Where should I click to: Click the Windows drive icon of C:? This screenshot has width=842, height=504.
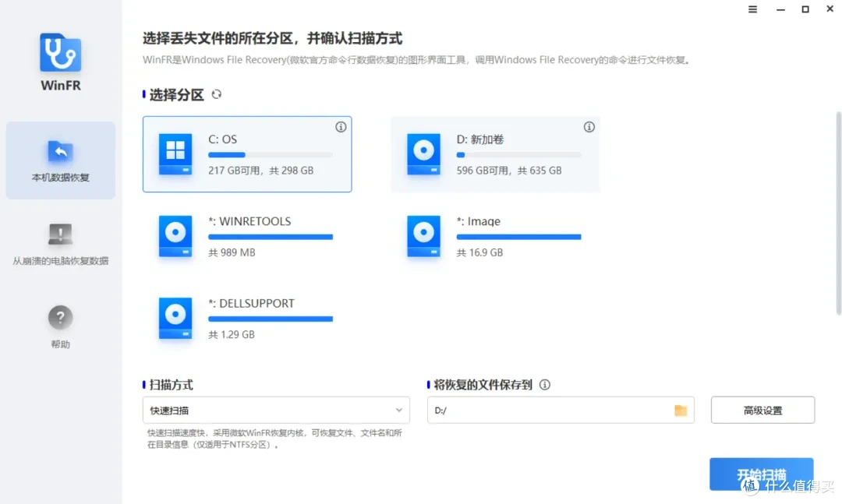click(x=175, y=154)
